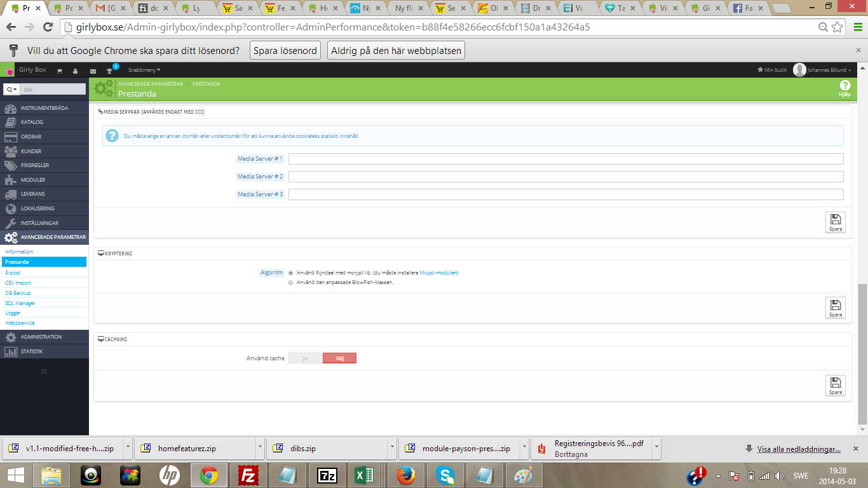Click the page vertical scrollbar thumb
This screenshot has height=488, width=868.
(862, 354)
